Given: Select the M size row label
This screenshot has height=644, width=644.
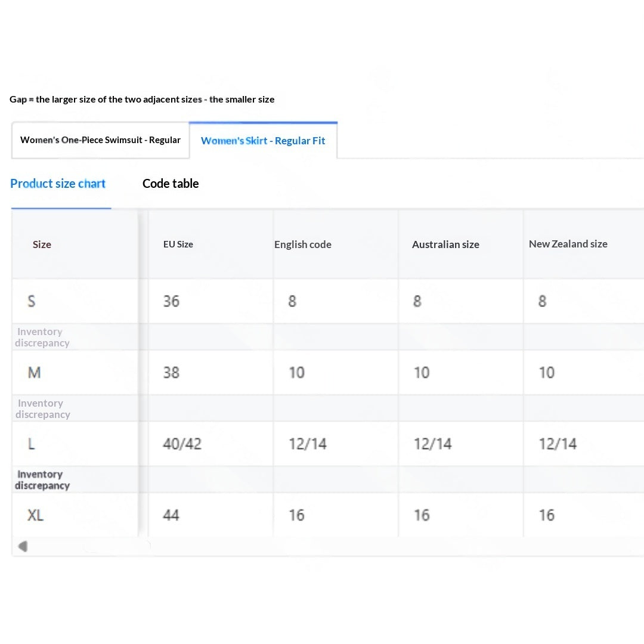Looking at the screenshot, I should coord(34,373).
